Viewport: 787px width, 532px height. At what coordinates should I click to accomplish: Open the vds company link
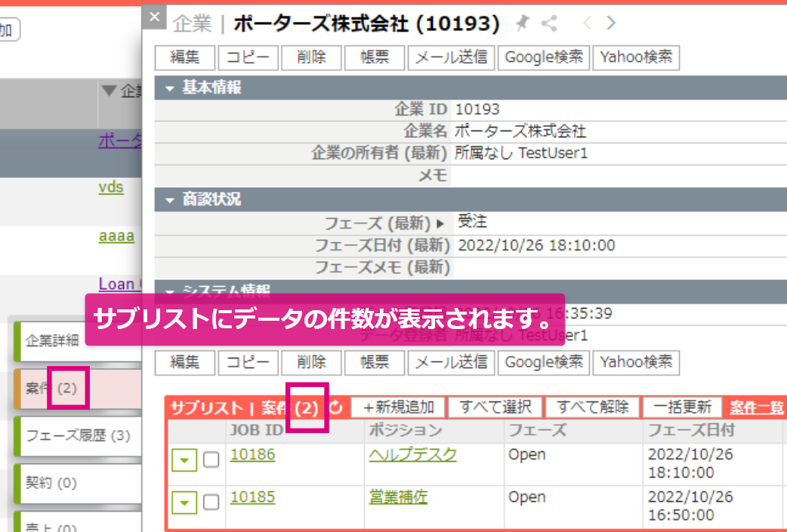coord(111,188)
